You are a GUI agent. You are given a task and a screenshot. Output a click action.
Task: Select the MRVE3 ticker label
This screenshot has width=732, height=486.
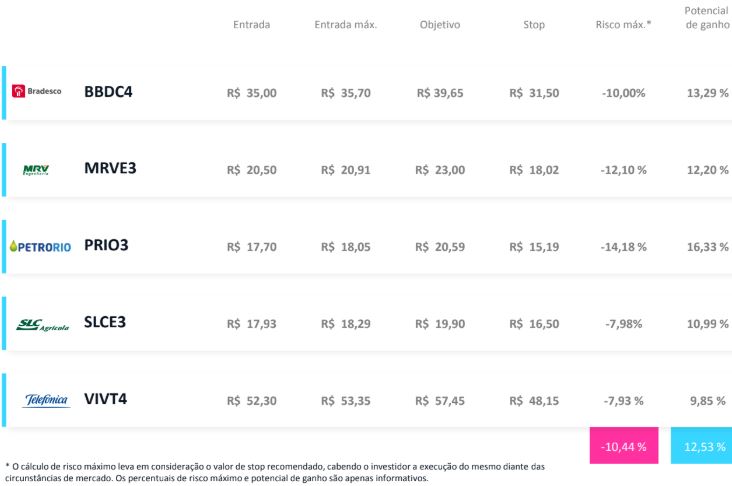(110, 168)
